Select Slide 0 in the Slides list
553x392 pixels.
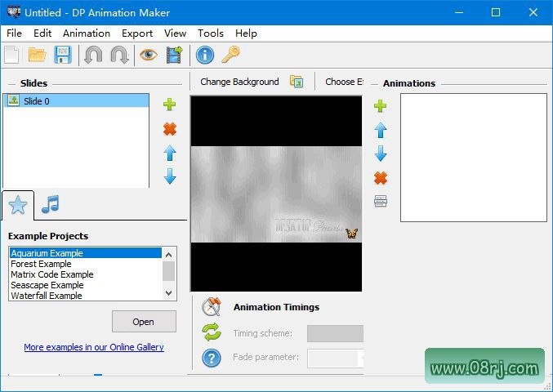point(76,100)
